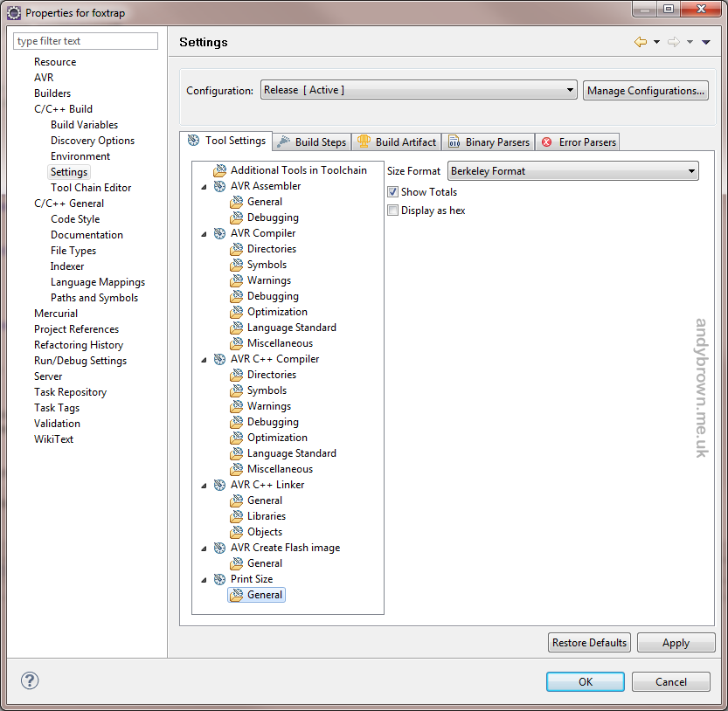Viewport: 728px width, 711px height.
Task: Enable the Display as hex option
Action: tap(392, 210)
